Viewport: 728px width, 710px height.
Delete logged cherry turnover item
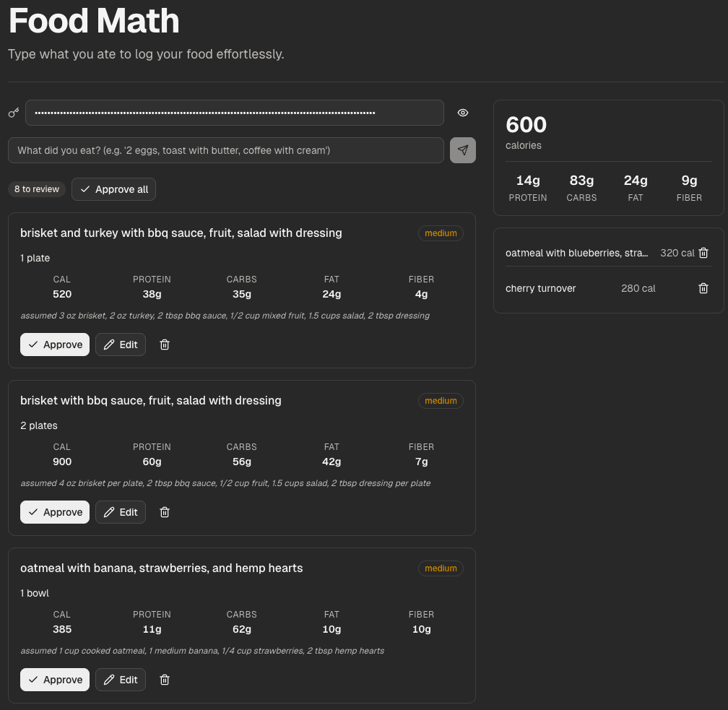tap(703, 288)
